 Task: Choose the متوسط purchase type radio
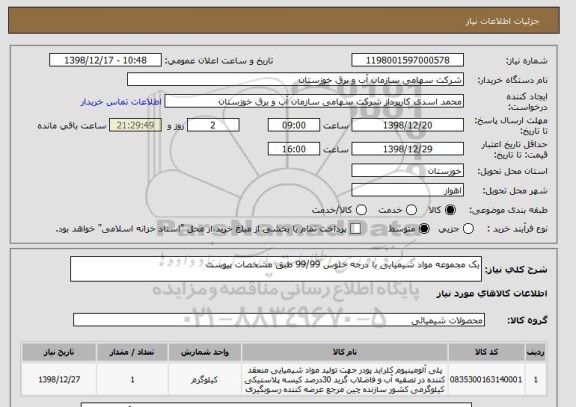pos(424,229)
